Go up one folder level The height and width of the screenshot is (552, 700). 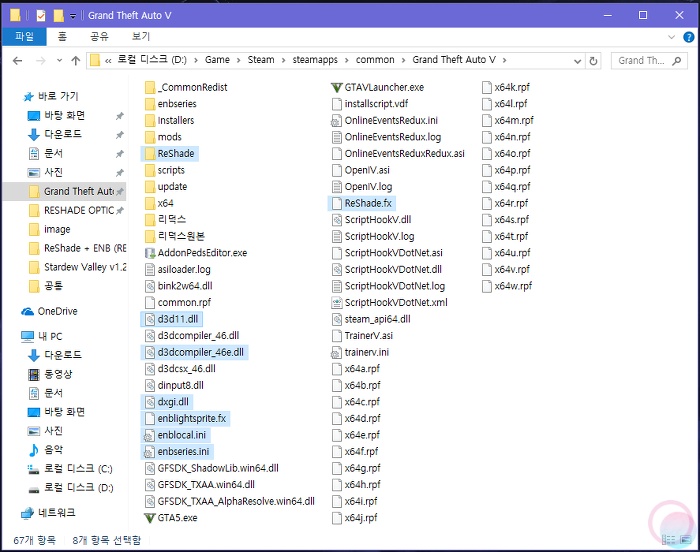pyautogui.click(x=76, y=60)
